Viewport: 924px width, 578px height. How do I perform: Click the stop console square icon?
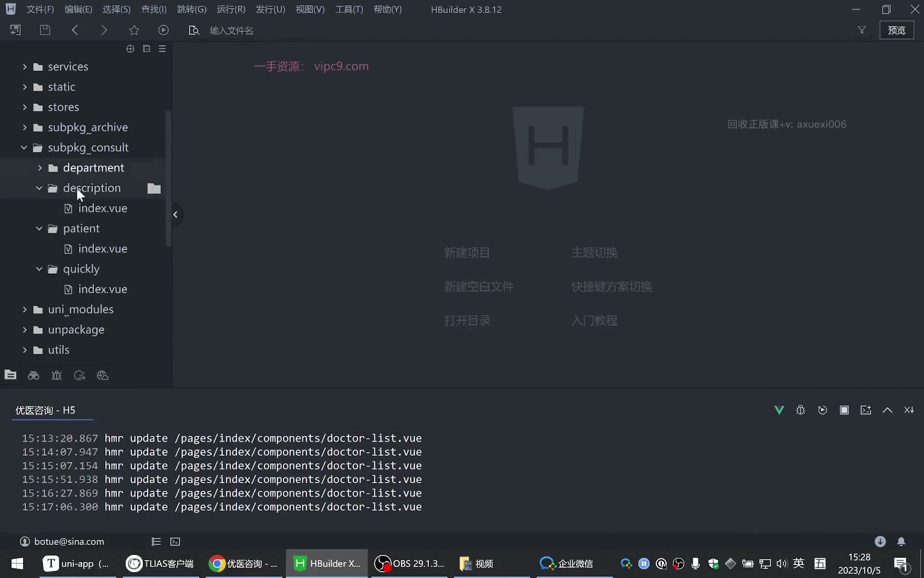click(x=844, y=410)
